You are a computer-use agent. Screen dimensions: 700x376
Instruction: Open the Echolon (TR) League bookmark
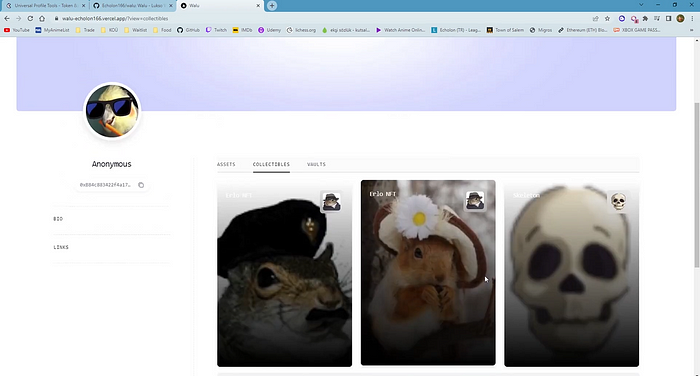[456, 30]
